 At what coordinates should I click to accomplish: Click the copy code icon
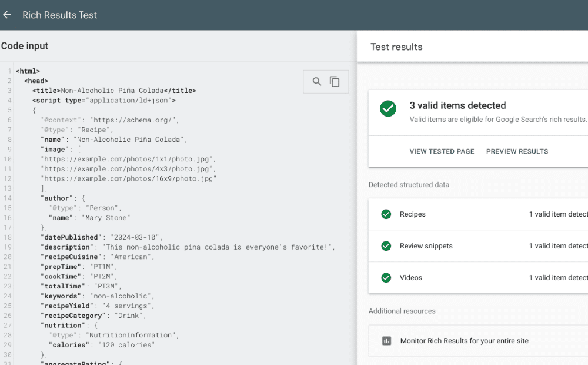pos(335,81)
